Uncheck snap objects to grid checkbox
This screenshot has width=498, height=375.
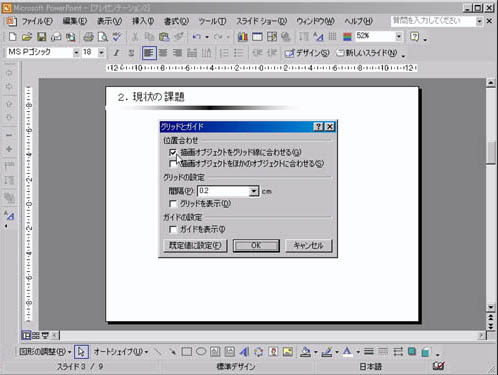(173, 153)
